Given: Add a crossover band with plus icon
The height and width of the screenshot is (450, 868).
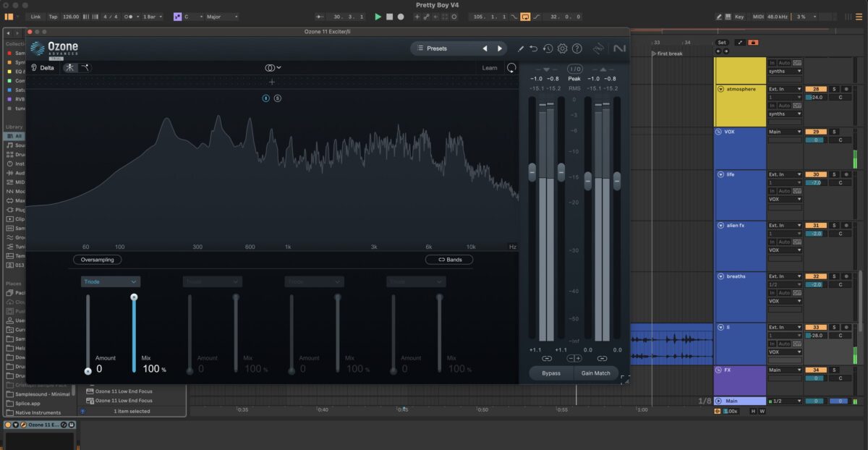Looking at the screenshot, I should [x=272, y=82].
